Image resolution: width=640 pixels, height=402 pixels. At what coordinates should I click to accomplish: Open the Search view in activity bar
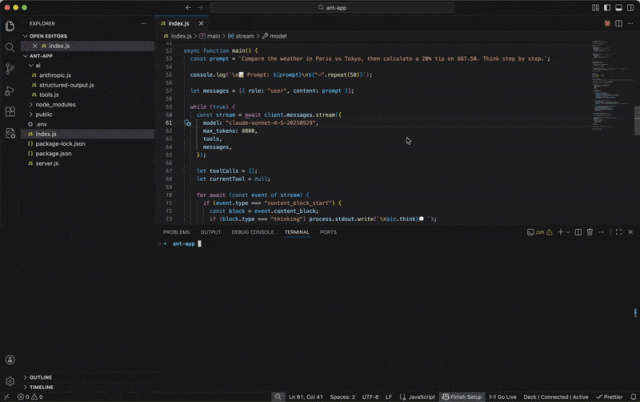(x=10, y=46)
